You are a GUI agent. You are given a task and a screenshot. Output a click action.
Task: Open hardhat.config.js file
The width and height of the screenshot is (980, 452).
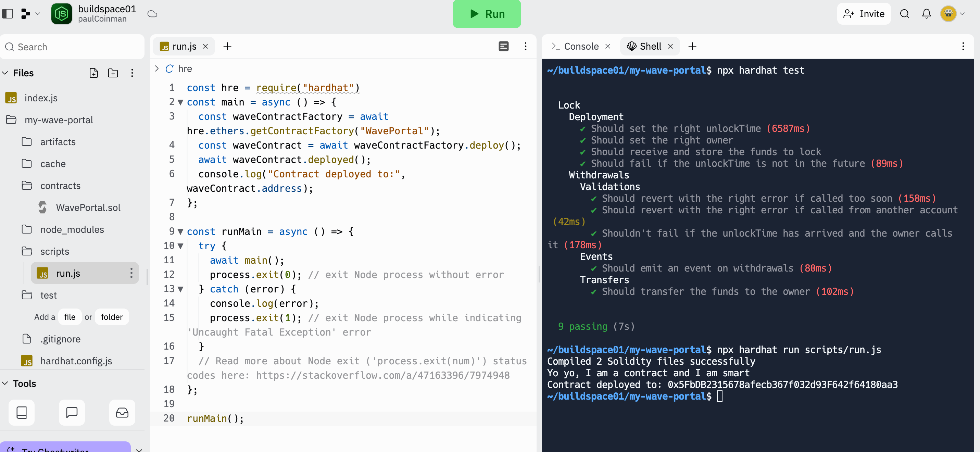[x=76, y=361]
